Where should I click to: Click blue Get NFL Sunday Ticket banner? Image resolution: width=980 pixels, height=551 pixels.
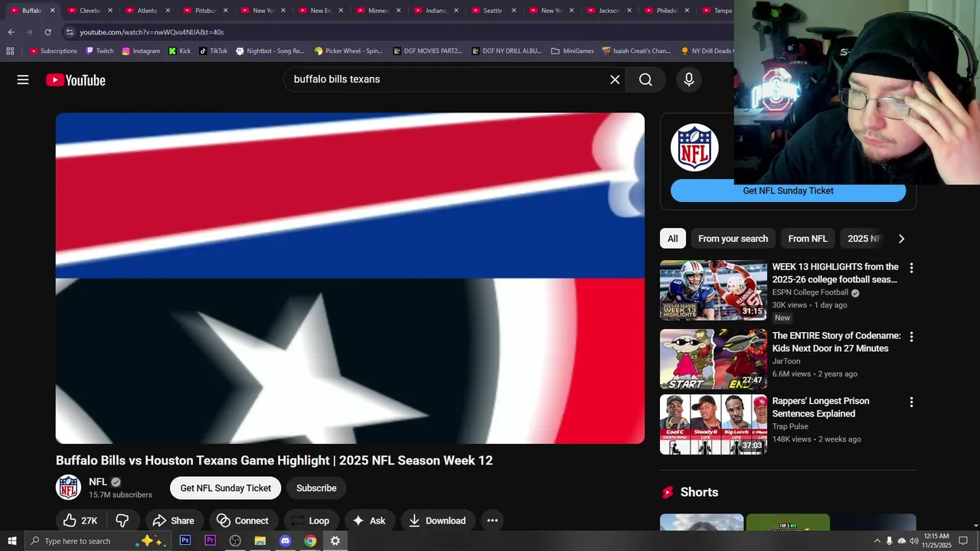click(x=788, y=191)
